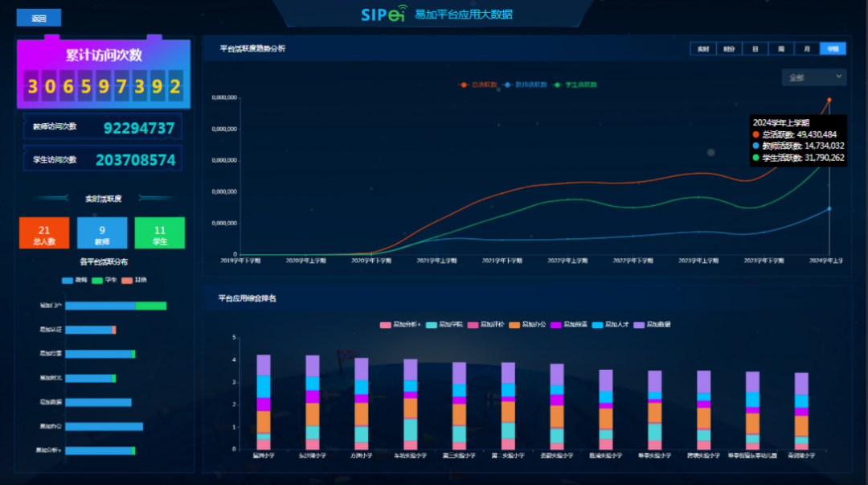Open the 全部 dropdown in trend chart
Screen dimensions: 868x485
813,77
